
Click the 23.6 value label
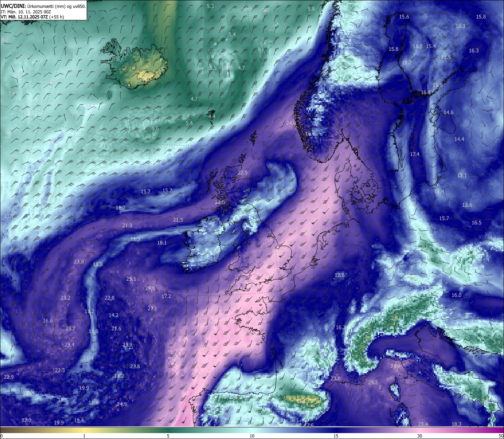135,367
